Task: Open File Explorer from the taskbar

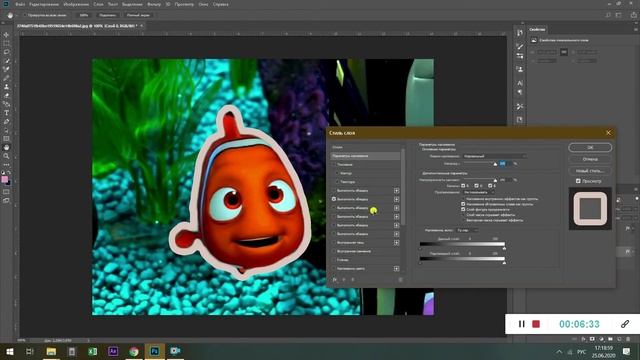Action: [x=51, y=351]
